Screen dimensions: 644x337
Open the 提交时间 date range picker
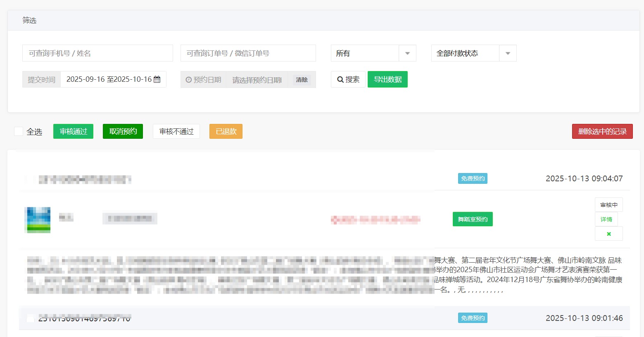[109, 79]
